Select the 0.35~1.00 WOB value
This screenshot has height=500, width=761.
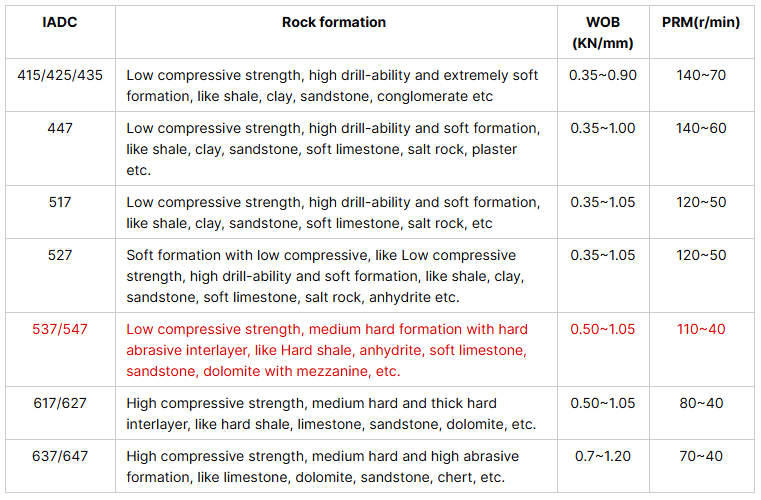[602, 128]
